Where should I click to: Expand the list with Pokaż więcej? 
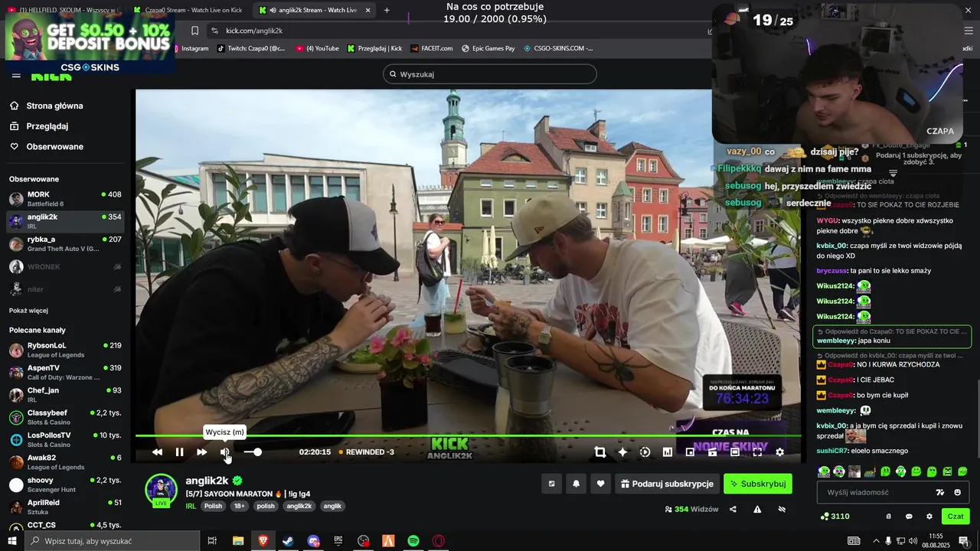coord(28,311)
